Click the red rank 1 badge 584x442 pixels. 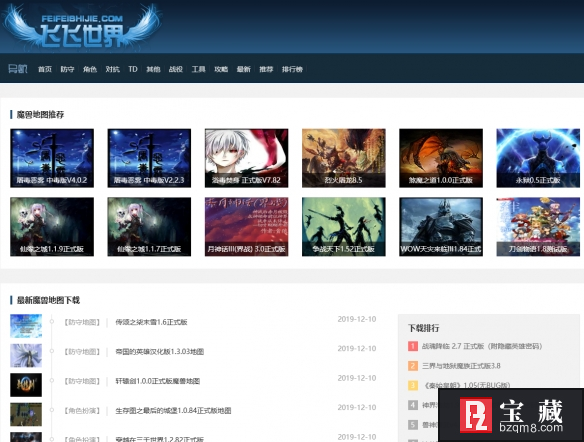(413, 346)
